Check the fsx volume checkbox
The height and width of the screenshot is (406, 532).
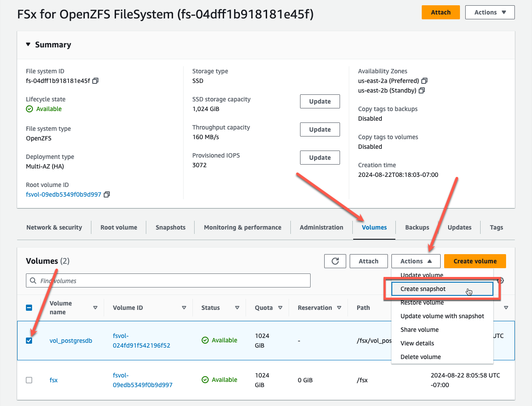coord(29,380)
